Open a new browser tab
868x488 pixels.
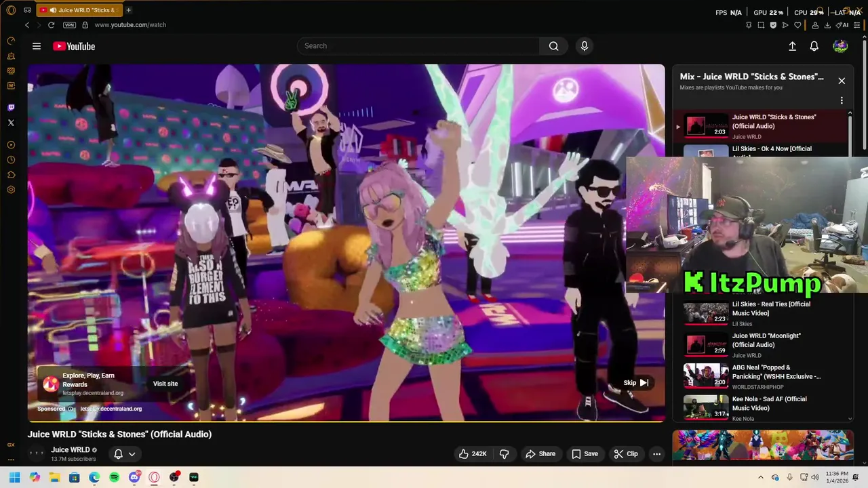point(129,10)
